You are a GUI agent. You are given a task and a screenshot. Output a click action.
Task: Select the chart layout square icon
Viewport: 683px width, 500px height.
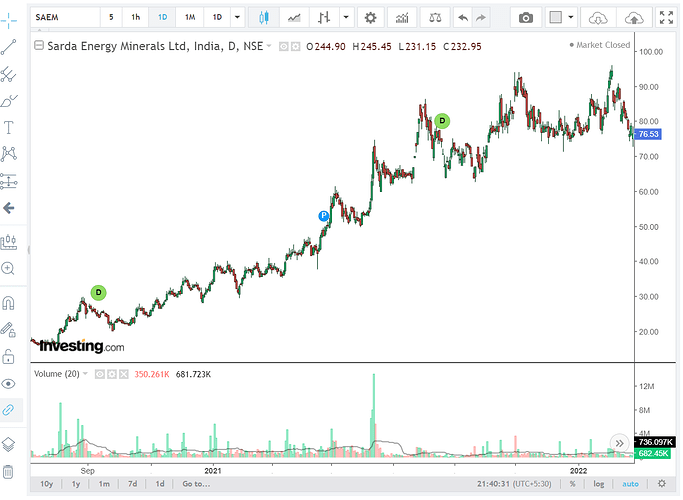point(556,17)
